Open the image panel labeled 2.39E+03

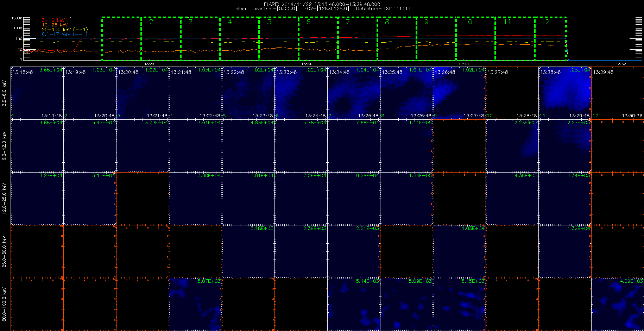tap(301, 251)
